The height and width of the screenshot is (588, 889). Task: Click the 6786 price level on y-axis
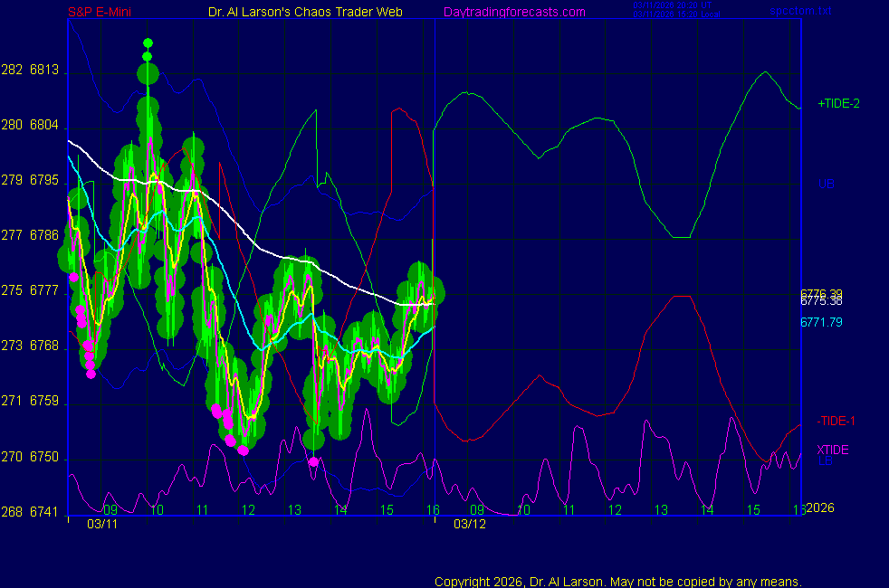pos(43,236)
